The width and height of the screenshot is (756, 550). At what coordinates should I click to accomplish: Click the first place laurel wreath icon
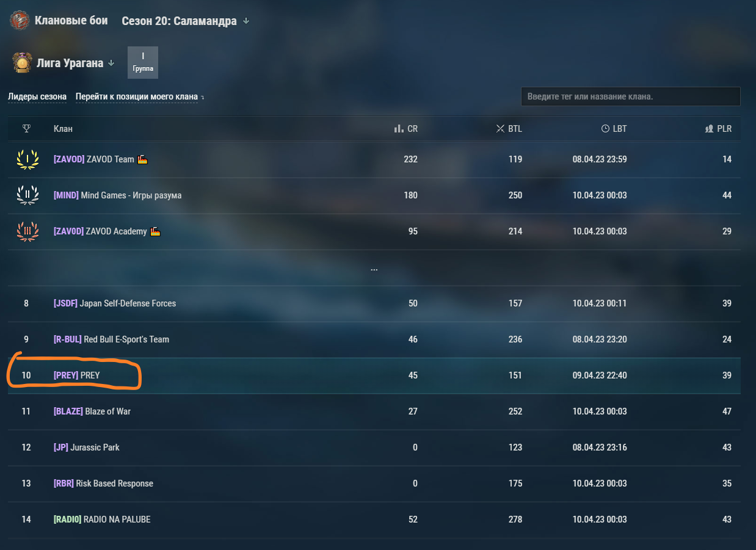(27, 159)
